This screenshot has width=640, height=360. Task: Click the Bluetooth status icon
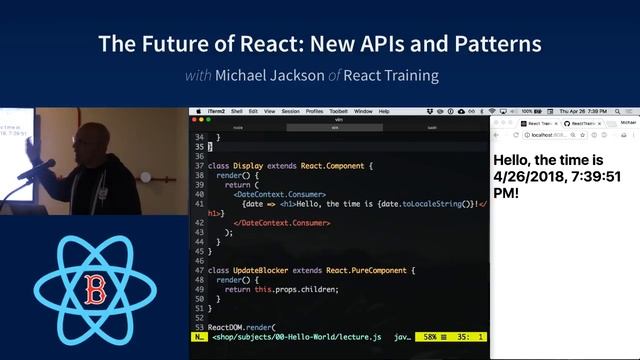click(x=482, y=111)
